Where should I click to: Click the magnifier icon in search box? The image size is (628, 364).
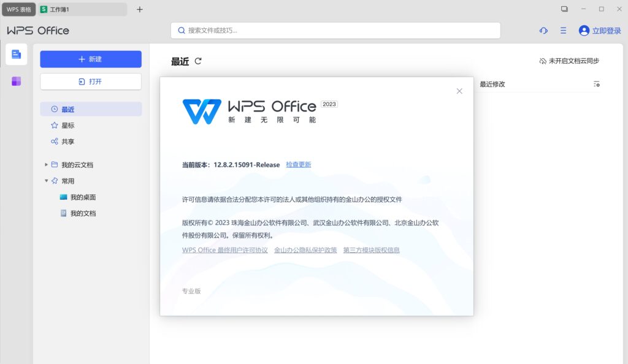click(182, 31)
